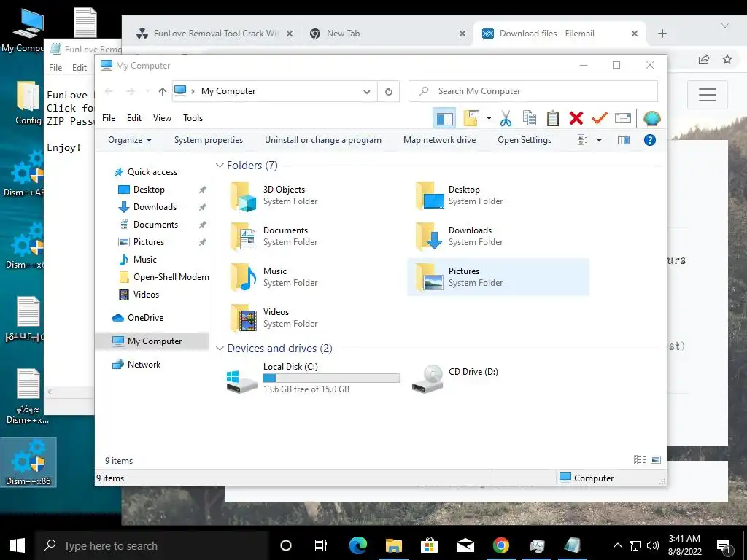This screenshot has width=747, height=560.
Task: Click the folder options icon in toolbar
Action: click(471, 118)
